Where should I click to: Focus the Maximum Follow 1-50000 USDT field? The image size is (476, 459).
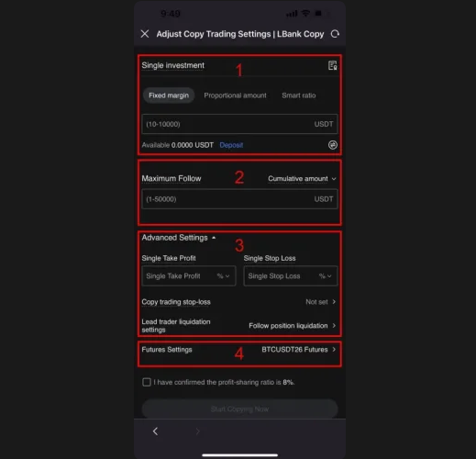[239, 199]
